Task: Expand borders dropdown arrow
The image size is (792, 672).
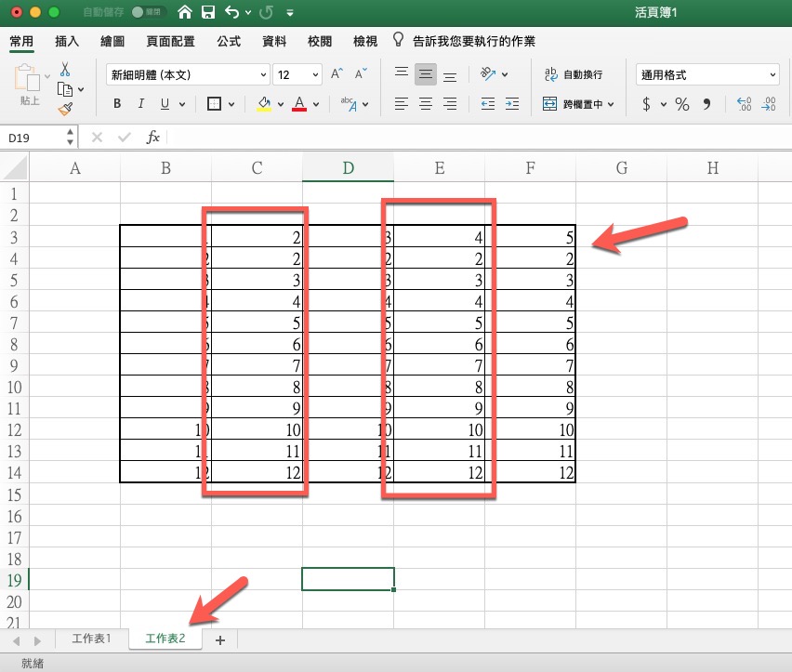Action: point(231,104)
